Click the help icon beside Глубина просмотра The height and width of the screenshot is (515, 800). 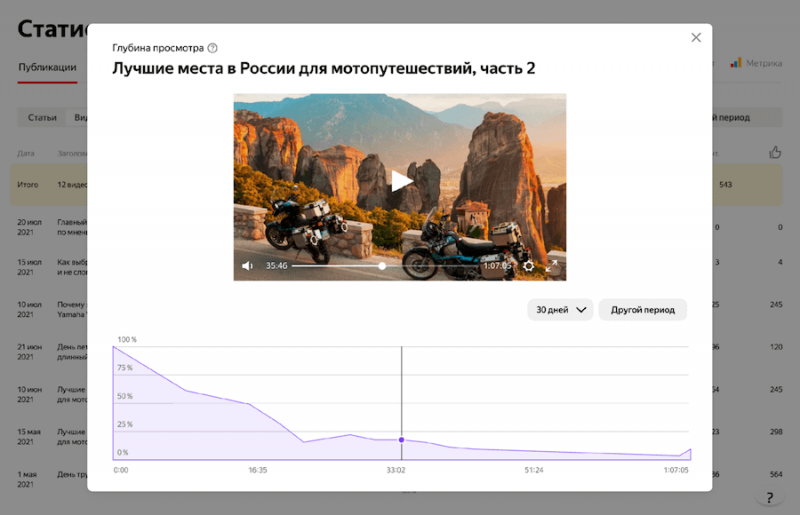(212, 48)
